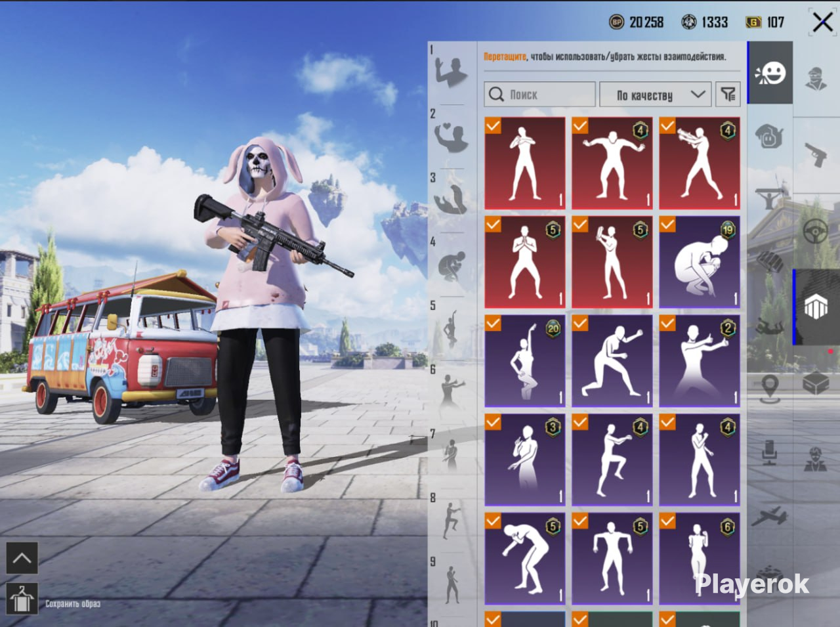Click the BP coin currency icon
Viewport: 840px width, 627px height.
(616, 22)
